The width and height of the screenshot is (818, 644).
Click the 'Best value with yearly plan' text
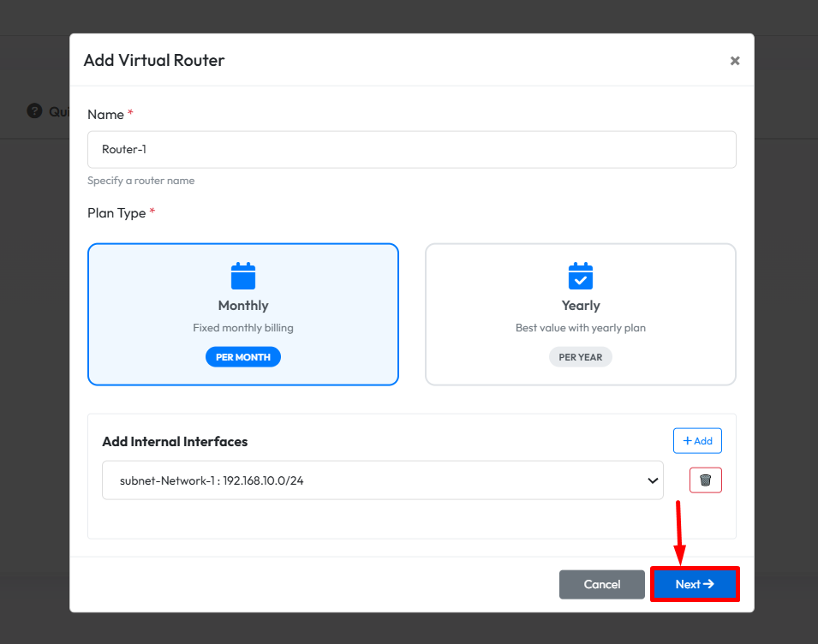pos(581,328)
